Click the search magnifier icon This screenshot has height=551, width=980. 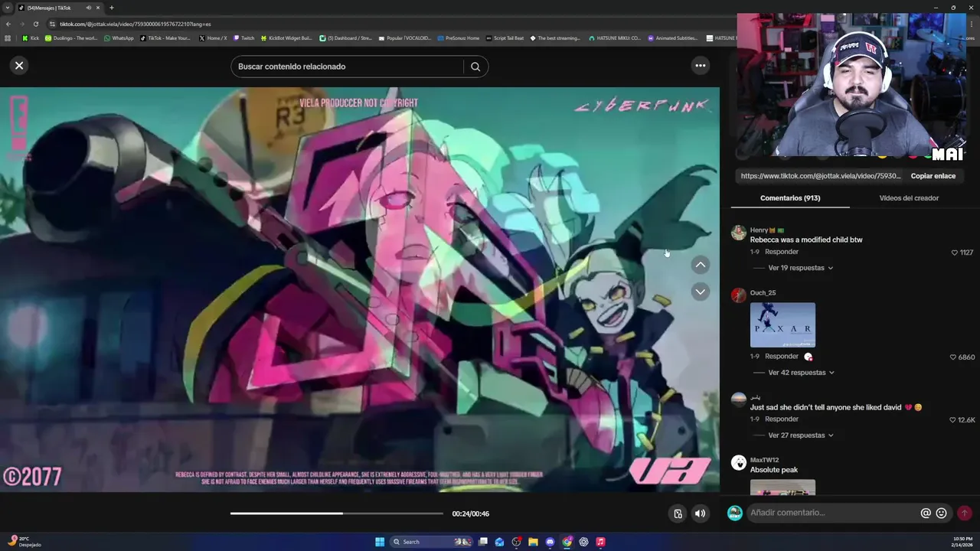pos(475,67)
